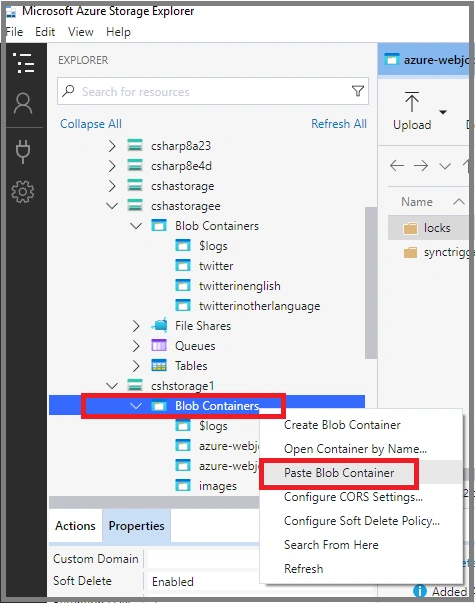The height and width of the screenshot is (603, 475).
Task: Open the Explorer panel icon in sidebar
Action: click(x=23, y=63)
